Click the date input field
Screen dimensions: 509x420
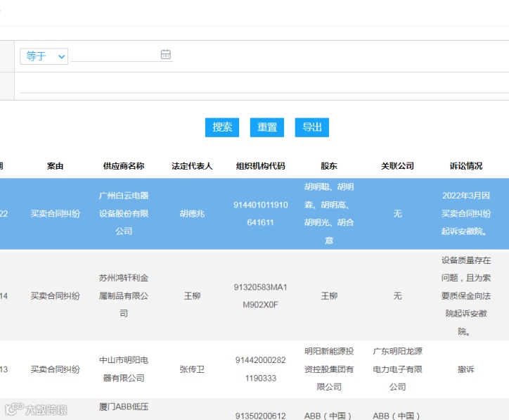[122, 55]
